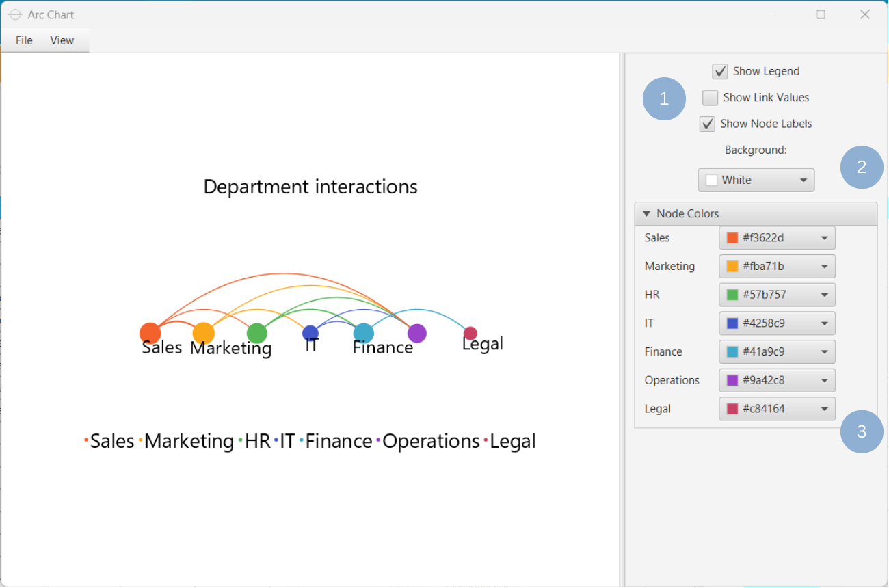The image size is (889, 588).
Task: Select the red Legal node circle
Action: [x=470, y=333]
